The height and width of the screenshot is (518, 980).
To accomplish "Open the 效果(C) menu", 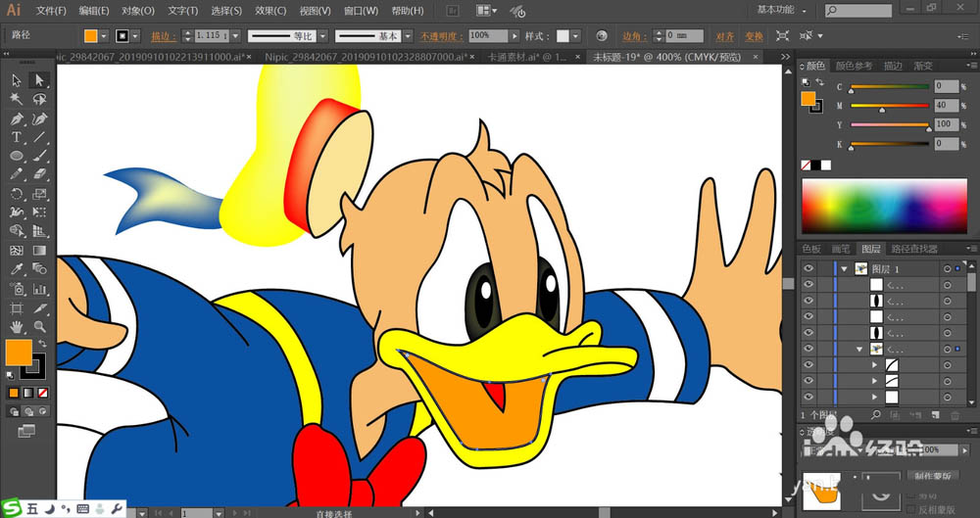I will coord(270,11).
